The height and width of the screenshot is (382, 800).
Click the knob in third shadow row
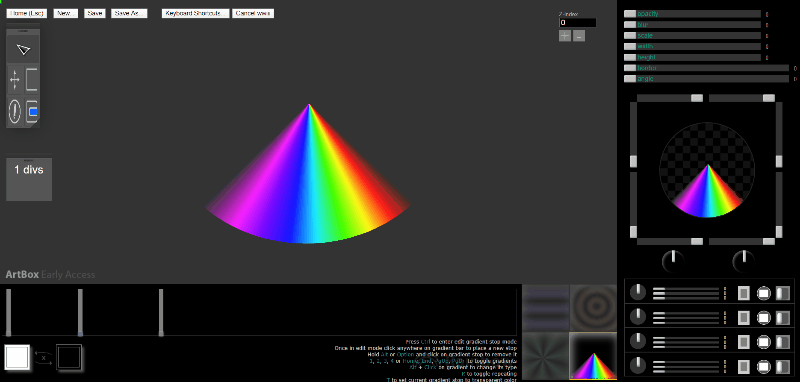tap(637, 341)
